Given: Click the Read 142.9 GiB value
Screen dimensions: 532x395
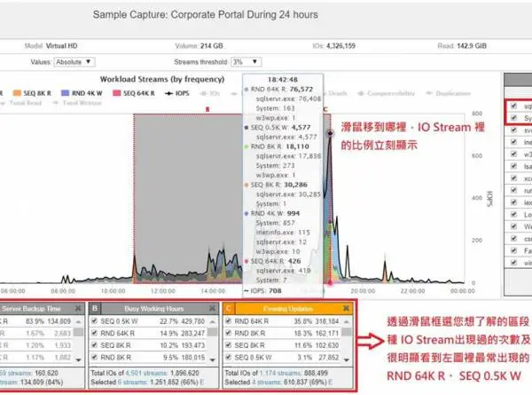Looking at the screenshot, I should pyautogui.click(x=472, y=46).
